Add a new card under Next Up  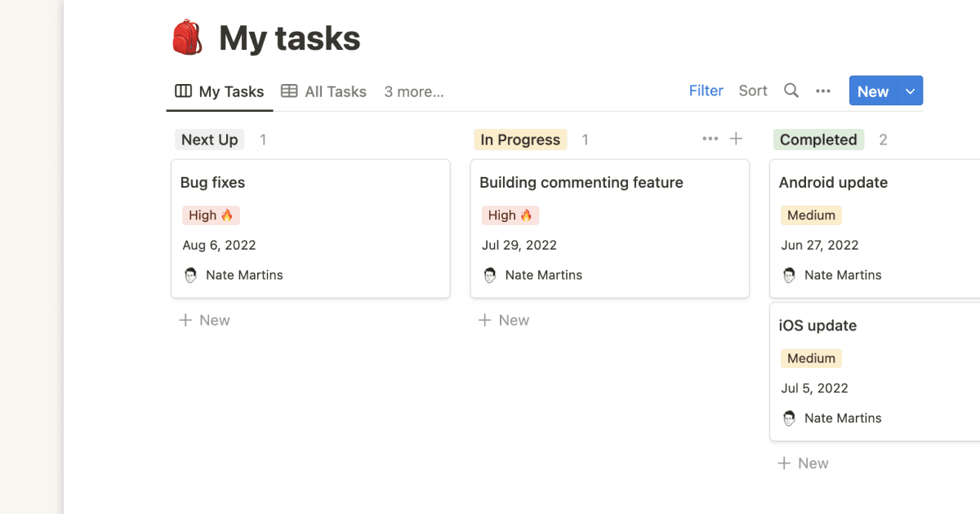(203, 320)
